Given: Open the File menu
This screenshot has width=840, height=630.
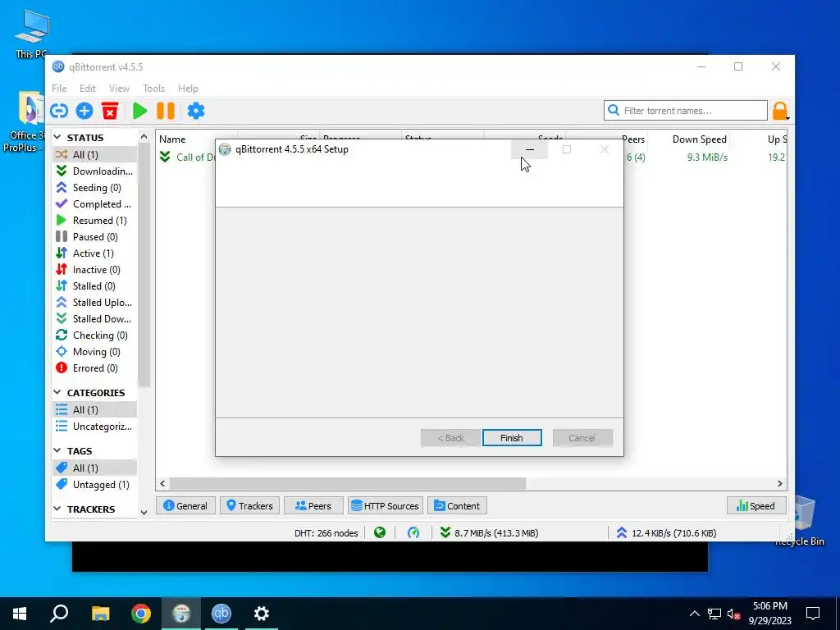Looking at the screenshot, I should (59, 89).
